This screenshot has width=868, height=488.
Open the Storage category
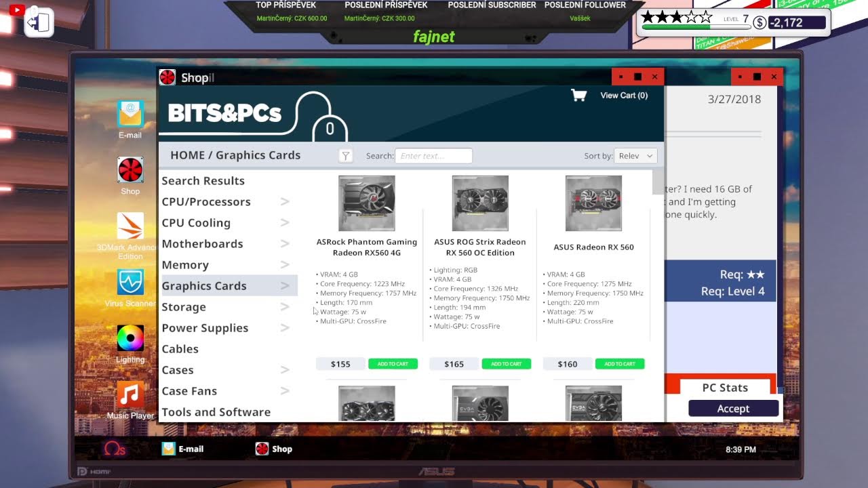(184, 307)
